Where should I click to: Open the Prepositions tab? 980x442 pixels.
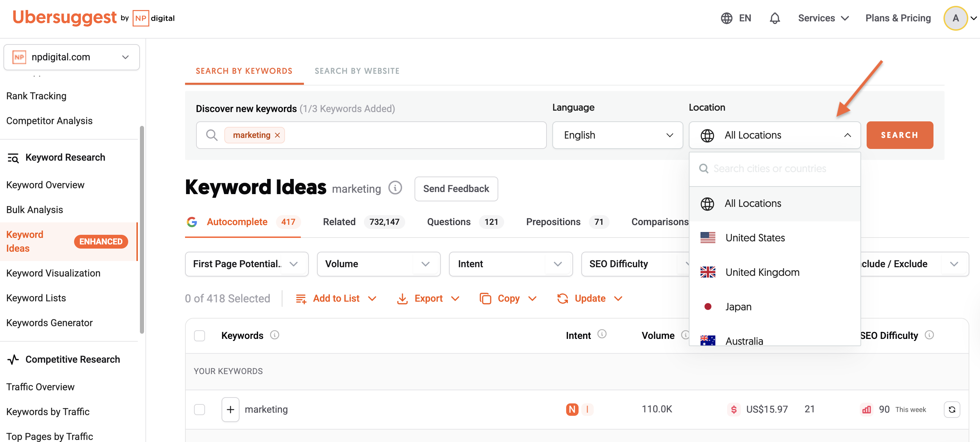point(567,222)
